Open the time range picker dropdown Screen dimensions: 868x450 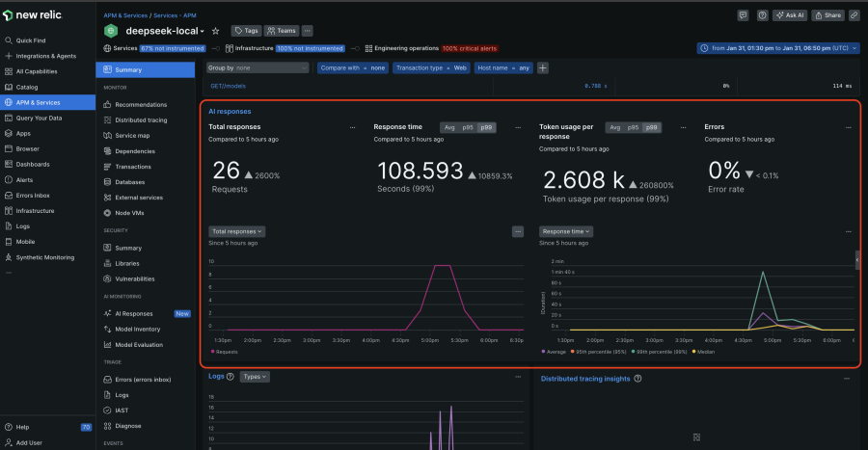pyautogui.click(x=777, y=48)
